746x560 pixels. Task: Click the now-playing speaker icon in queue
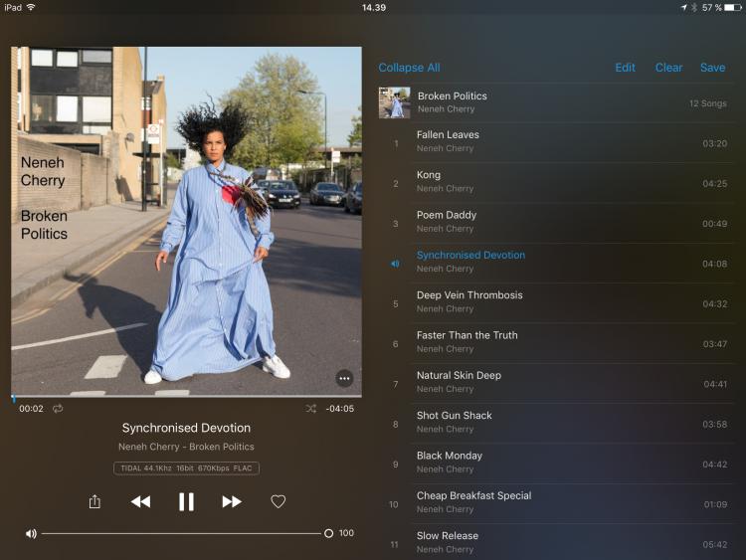(395, 264)
